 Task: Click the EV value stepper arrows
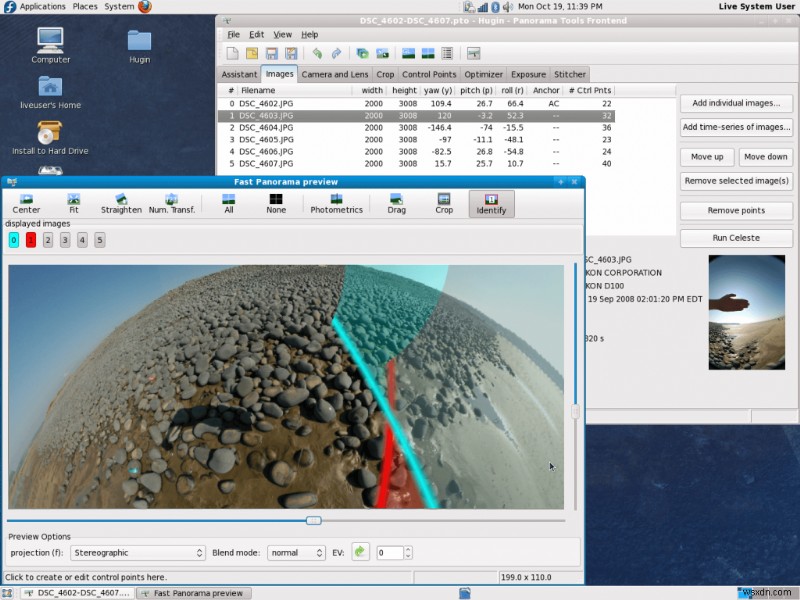[408, 552]
